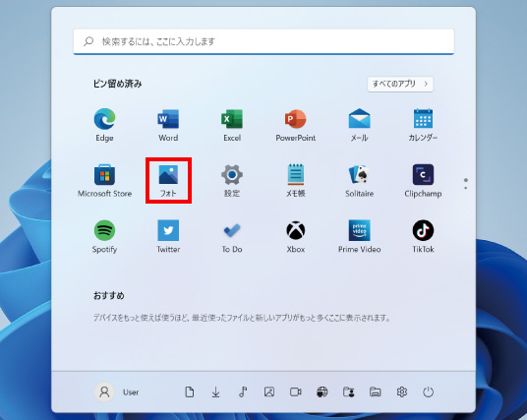Image resolution: width=527 pixels, height=420 pixels.
Task: Open the Documents folder icon in footer
Action: [189, 391]
